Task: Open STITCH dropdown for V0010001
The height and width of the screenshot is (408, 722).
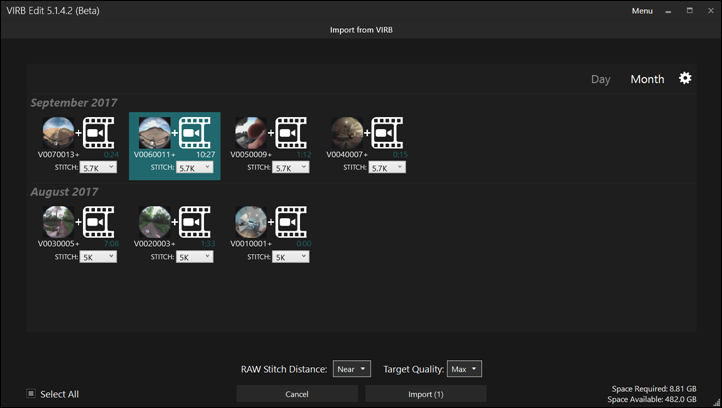Action: (291, 257)
